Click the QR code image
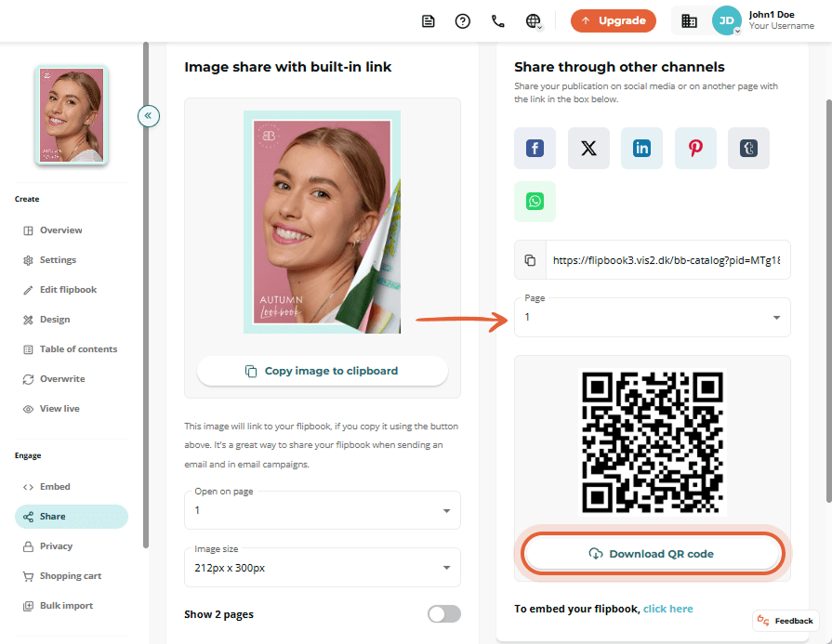The height and width of the screenshot is (644, 832). tap(653, 442)
